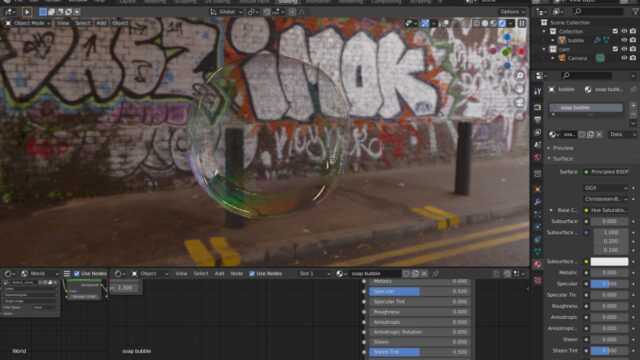The height and width of the screenshot is (360, 640).
Task: Open the Material properties tab
Action: click(538, 264)
